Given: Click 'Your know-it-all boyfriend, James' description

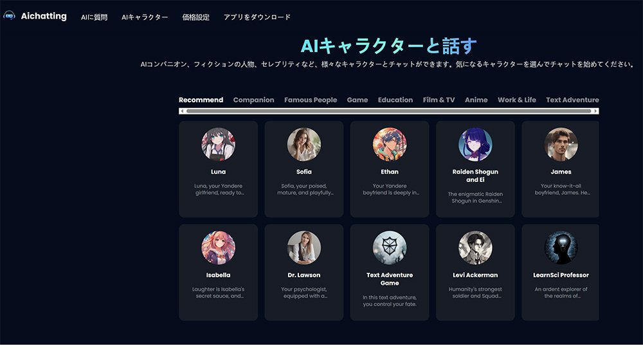Looking at the screenshot, I should point(562,189).
